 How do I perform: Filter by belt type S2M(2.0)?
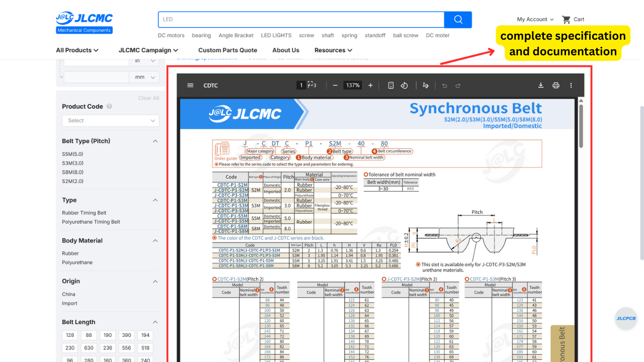pos(73,182)
